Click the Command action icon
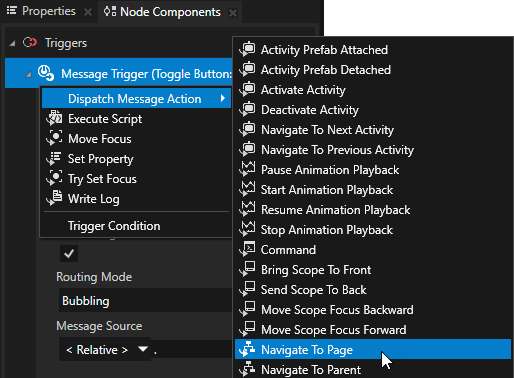The width and height of the screenshot is (514, 378). coord(247,249)
